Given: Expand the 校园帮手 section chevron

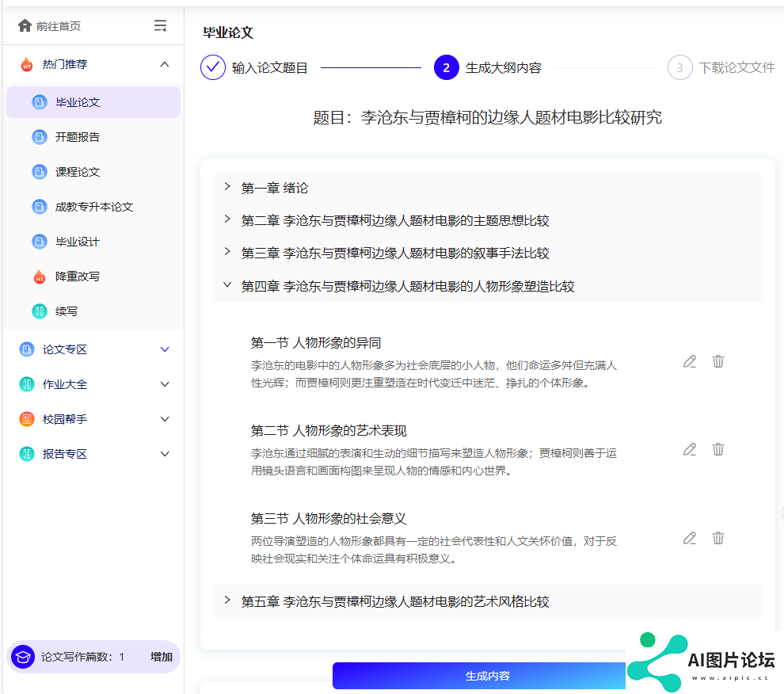Looking at the screenshot, I should point(165,419).
